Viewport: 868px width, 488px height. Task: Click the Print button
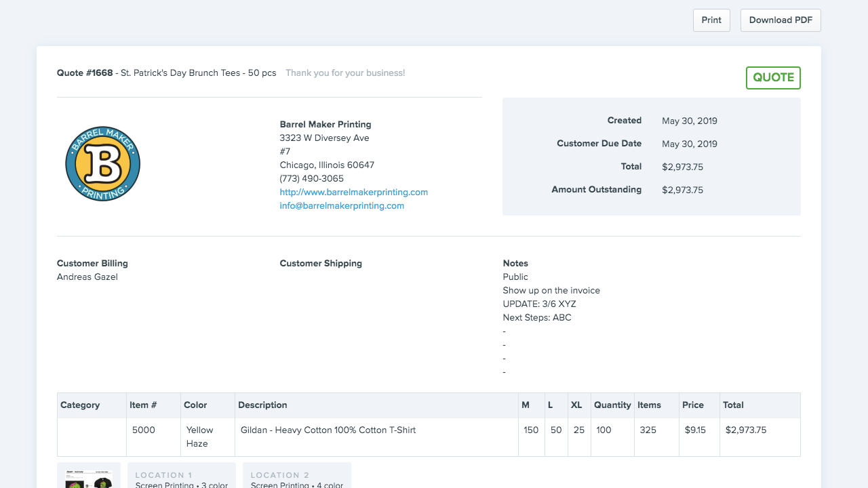[711, 20]
